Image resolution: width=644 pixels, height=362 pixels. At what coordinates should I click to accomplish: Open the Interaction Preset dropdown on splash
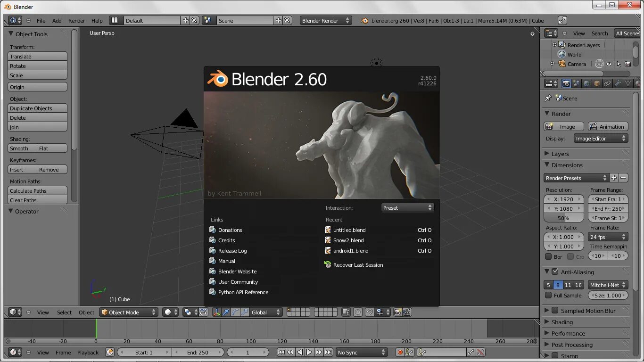click(407, 207)
